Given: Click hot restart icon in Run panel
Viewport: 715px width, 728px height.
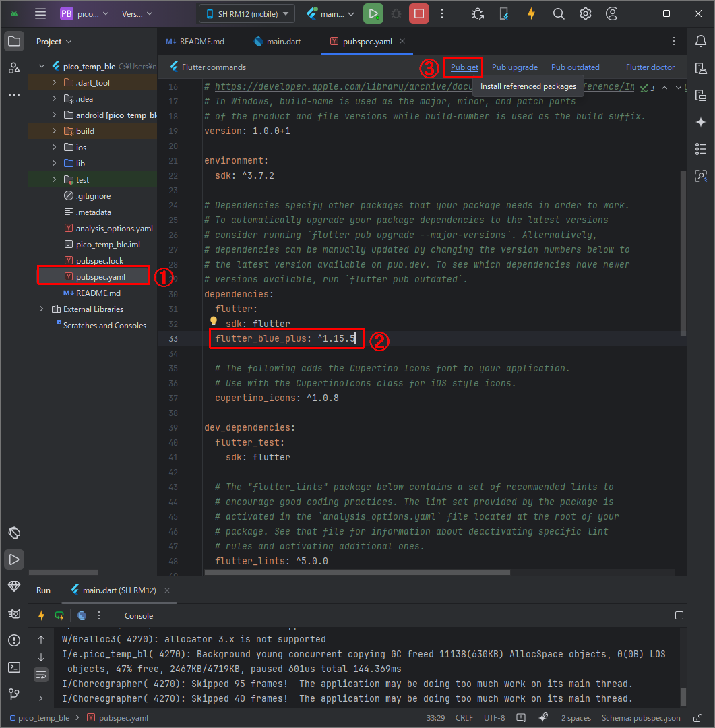Looking at the screenshot, I should pyautogui.click(x=59, y=615).
